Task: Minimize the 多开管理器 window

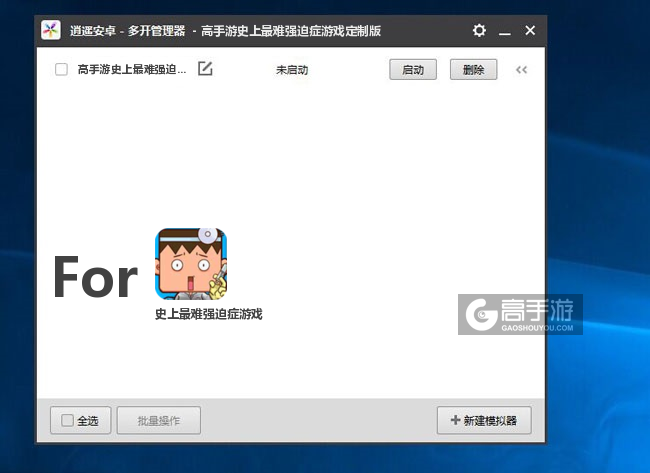Action: (x=504, y=31)
